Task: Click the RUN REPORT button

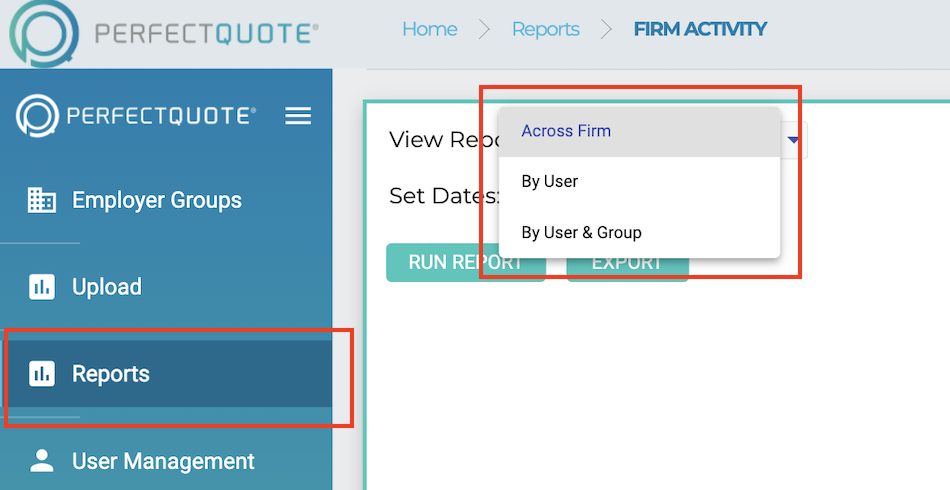Action: (465, 263)
